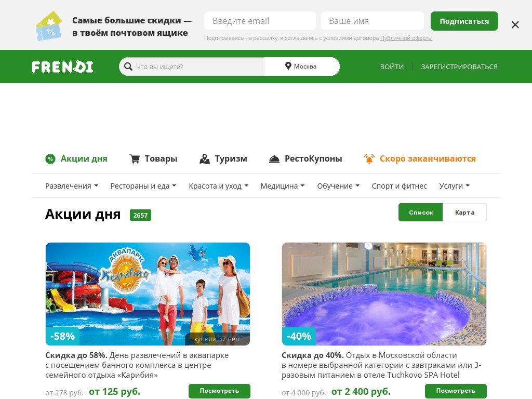Click the Введите email field
This screenshot has height=399, width=532.
(x=260, y=21)
